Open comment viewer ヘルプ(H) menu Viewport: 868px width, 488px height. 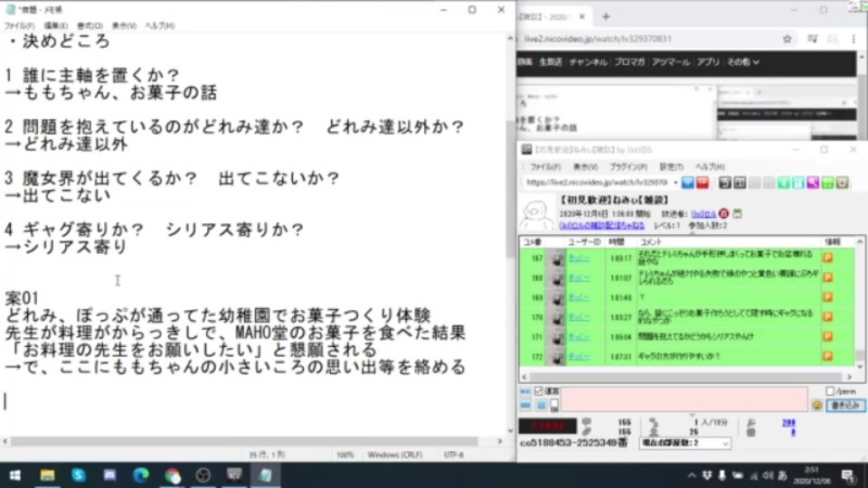tap(710, 166)
